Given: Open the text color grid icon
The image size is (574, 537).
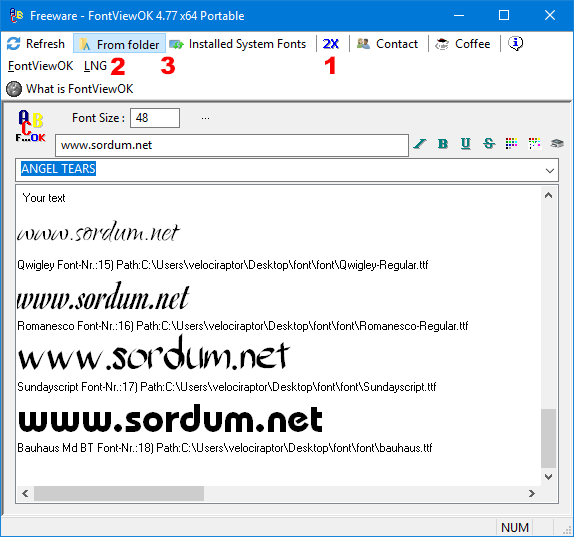Looking at the screenshot, I should tap(511, 144).
